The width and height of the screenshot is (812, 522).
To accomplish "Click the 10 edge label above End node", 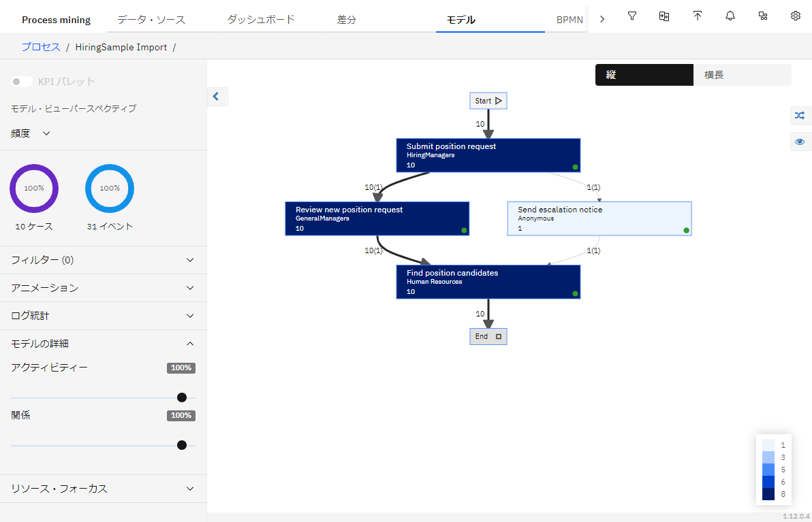I will tap(480, 314).
